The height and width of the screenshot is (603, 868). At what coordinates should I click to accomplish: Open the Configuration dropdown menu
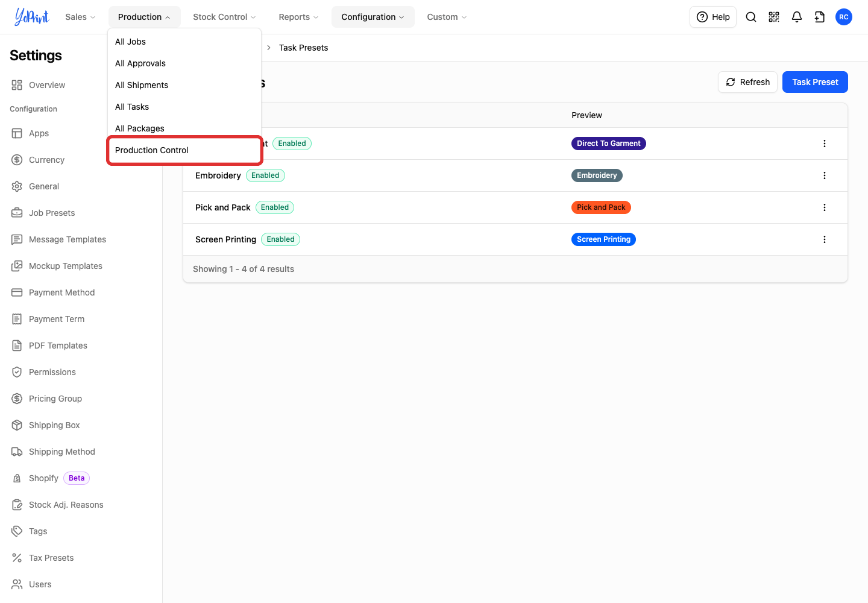click(x=373, y=17)
